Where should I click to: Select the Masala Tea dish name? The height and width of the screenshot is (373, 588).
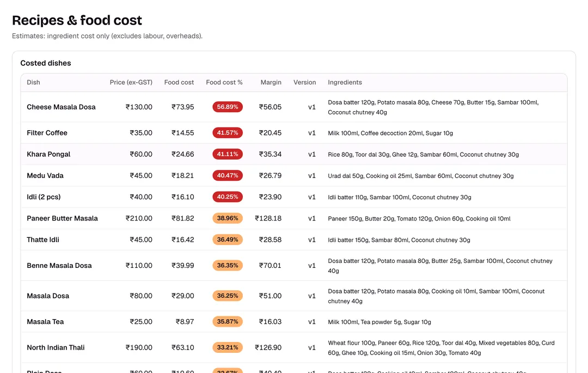coord(45,322)
